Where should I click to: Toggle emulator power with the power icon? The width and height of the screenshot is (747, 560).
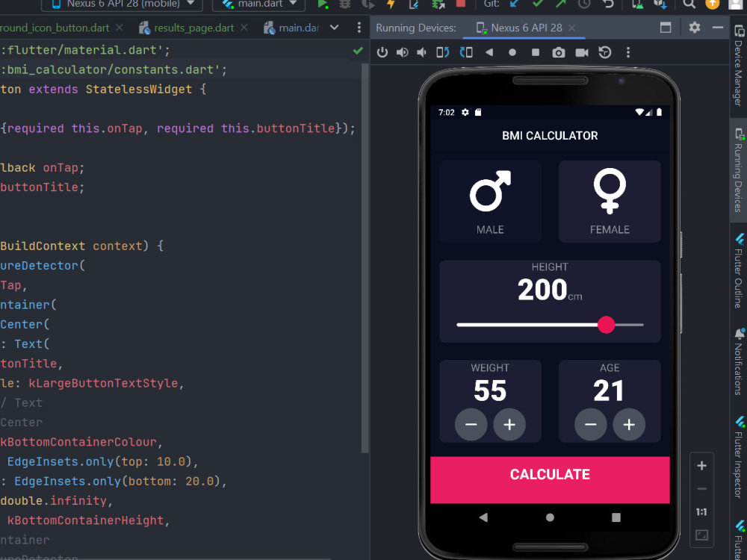[x=382, y=52]
